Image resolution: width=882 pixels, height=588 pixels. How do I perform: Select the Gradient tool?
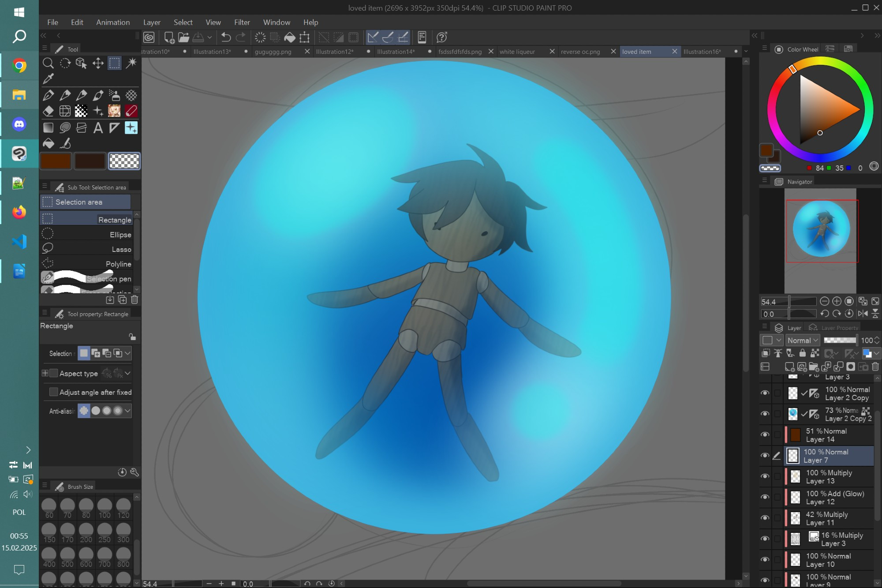click(x=48, y=128)
